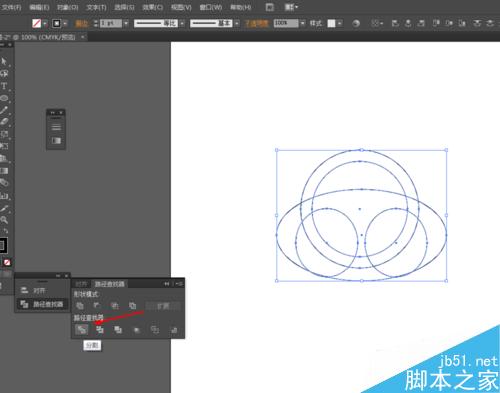Open the View (视图) menu
The image size is (500, 393).
(x=181, y=7)
